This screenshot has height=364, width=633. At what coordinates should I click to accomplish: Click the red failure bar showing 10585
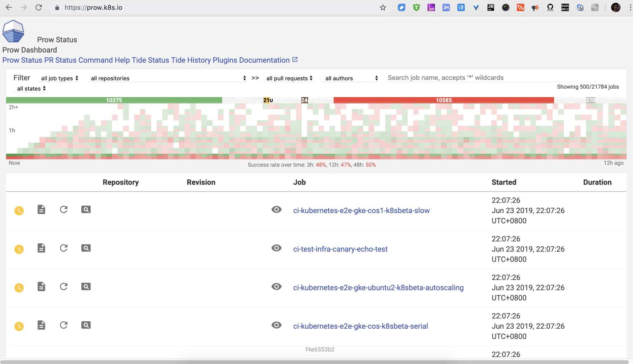click(x=443, y=100)
